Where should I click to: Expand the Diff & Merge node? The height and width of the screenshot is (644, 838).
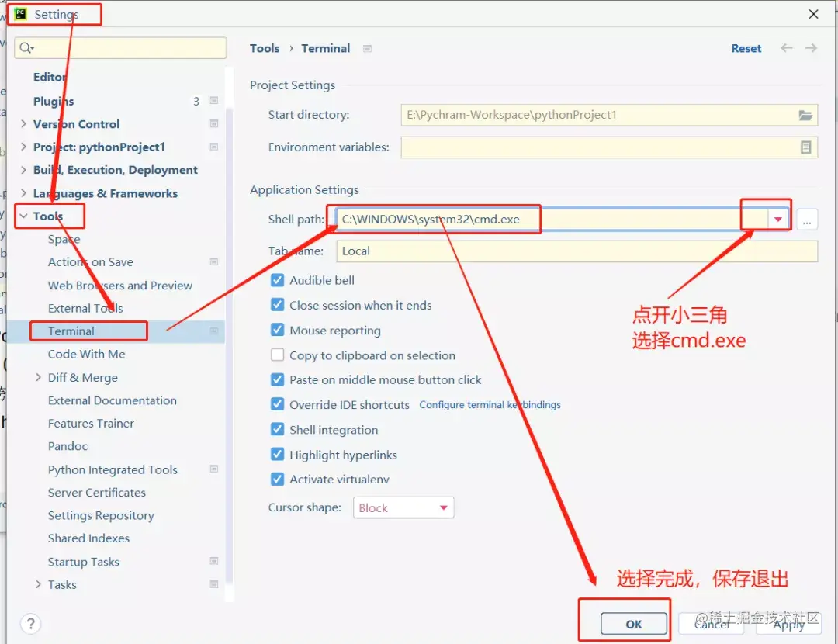(38, 377)
